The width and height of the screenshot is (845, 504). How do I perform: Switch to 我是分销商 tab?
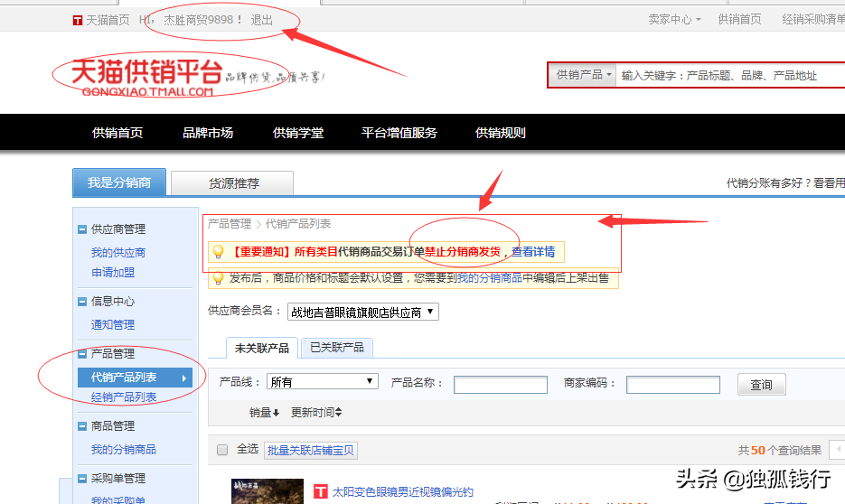pos(119,183)
